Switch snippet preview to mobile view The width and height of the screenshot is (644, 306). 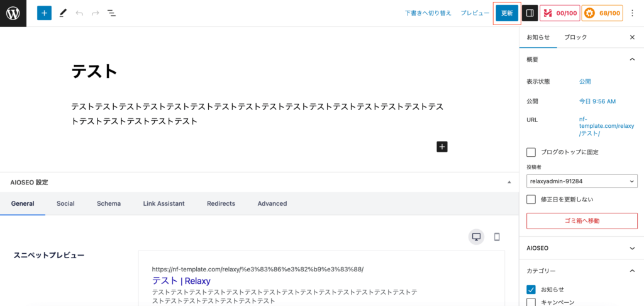(x=497, y=237)
